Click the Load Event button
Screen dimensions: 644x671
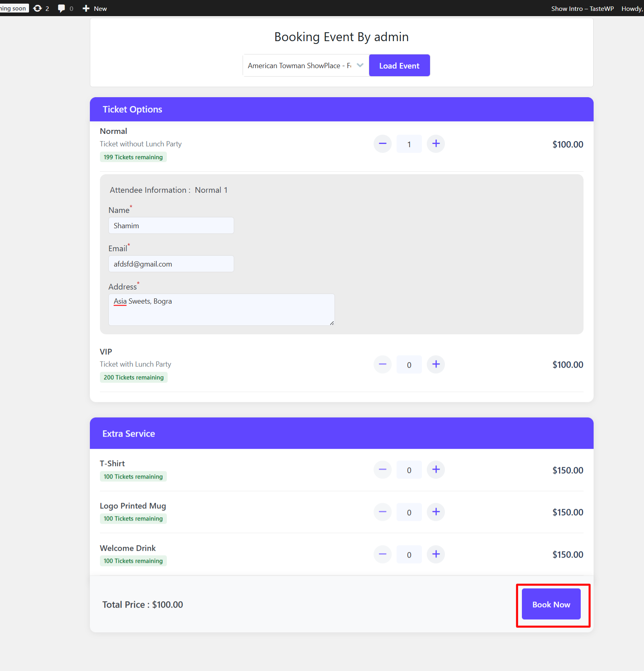(x=399, y=66)
